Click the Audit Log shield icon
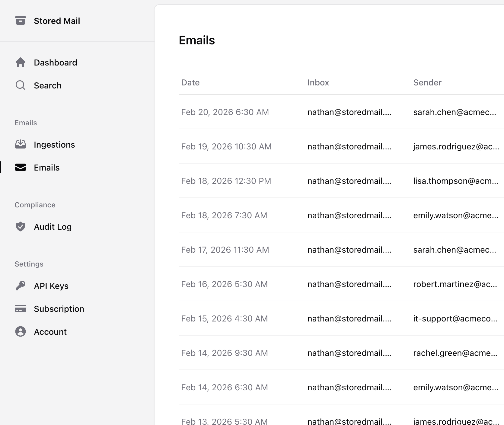Screen dimensions: 504x425 click(x=21, y=227)
